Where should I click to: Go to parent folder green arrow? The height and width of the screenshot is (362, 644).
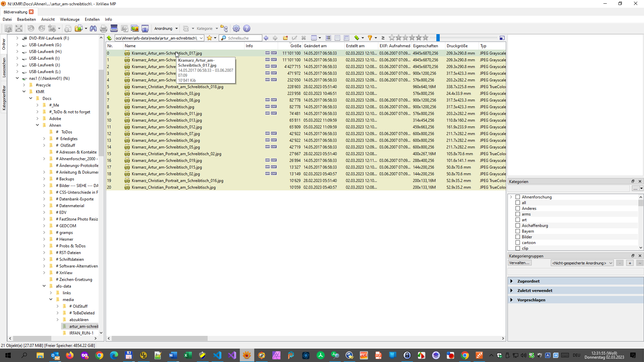pos(109,38)
